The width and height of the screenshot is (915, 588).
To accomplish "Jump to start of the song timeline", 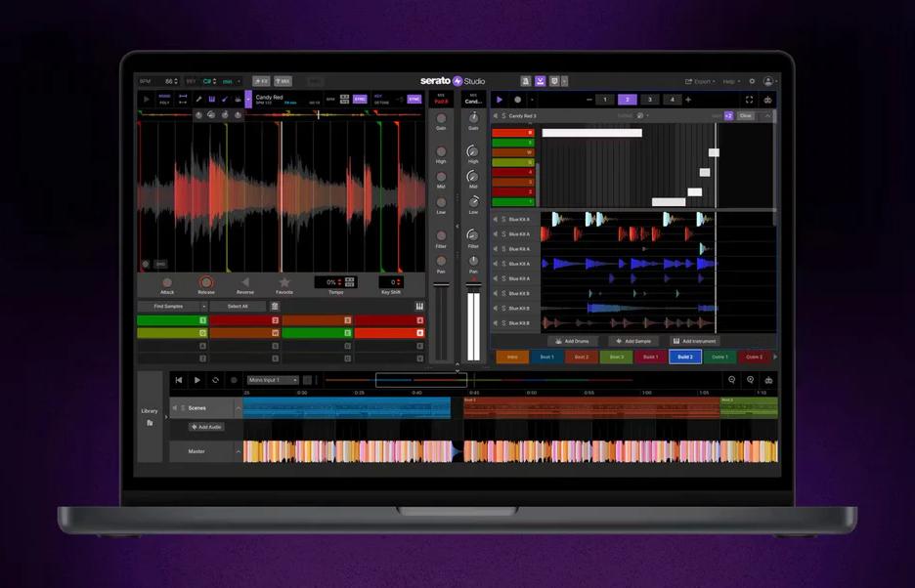I will [x=179, y=380].
